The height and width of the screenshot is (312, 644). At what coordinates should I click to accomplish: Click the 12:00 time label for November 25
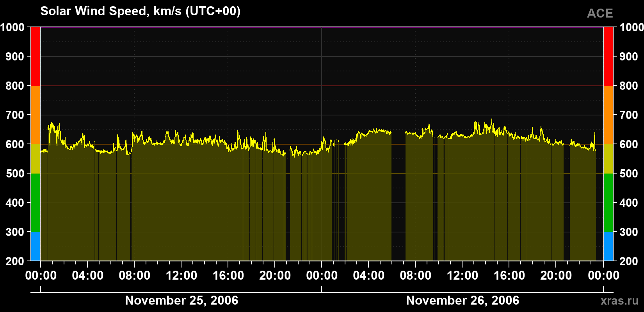[181, 276]
